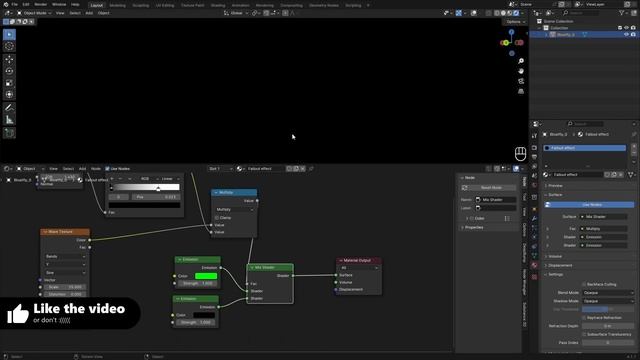Click the navigation gizmo blue Z axis
The height and width of the screenshot is (360, 640).
(511, 32)
